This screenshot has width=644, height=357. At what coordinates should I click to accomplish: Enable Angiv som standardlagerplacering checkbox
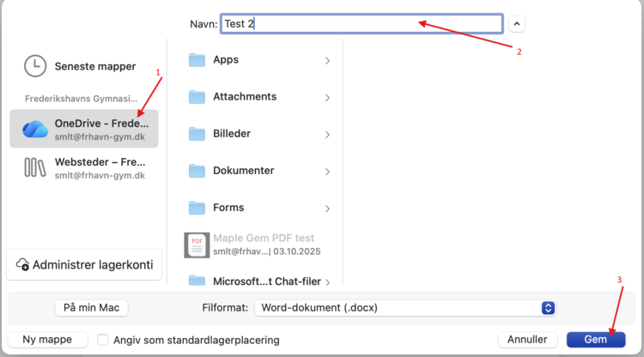coord(103,340)
